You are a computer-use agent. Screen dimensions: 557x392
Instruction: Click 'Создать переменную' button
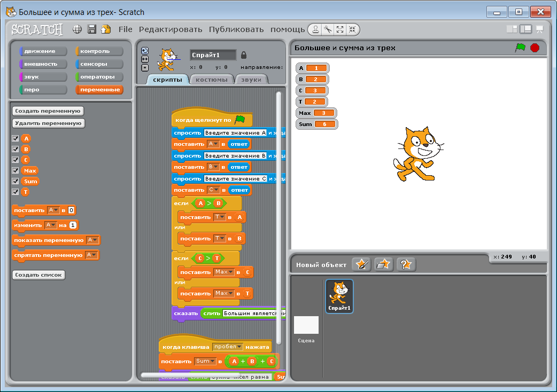pos(48,111)
